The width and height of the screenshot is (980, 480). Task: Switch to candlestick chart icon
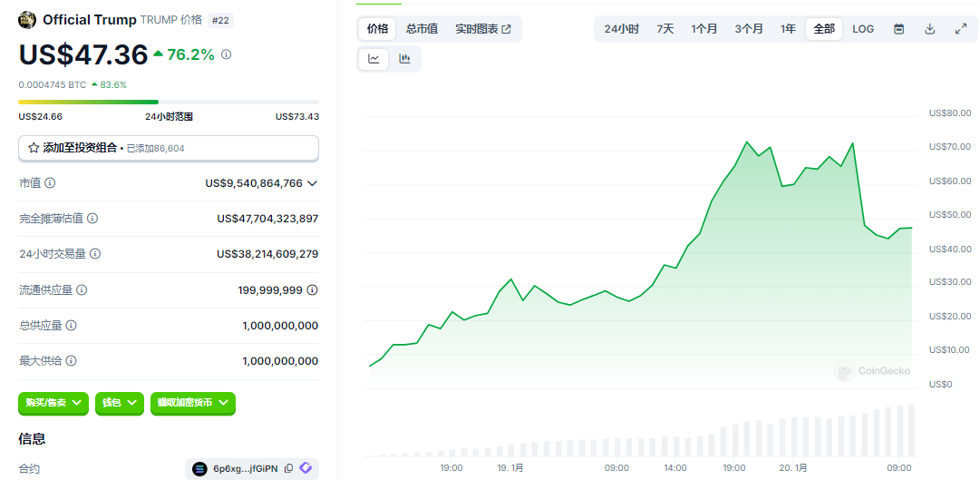404,59
